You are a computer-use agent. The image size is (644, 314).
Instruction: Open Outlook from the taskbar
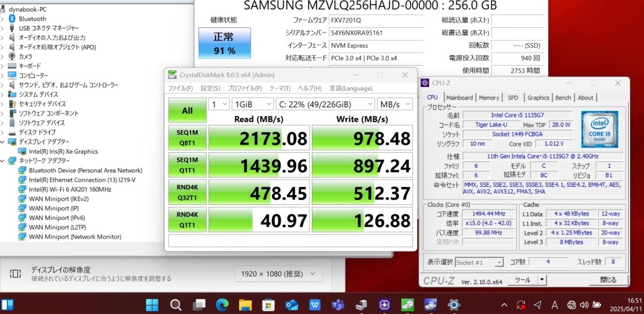[292, 305]
